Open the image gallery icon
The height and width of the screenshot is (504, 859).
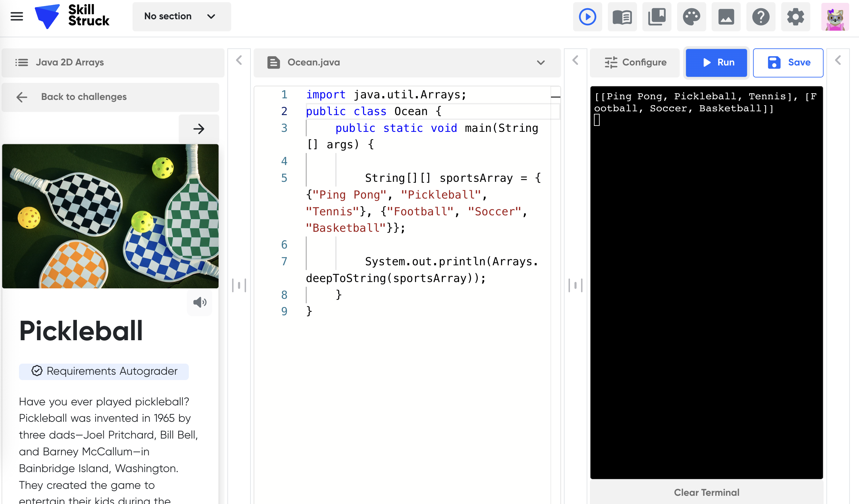726,17
